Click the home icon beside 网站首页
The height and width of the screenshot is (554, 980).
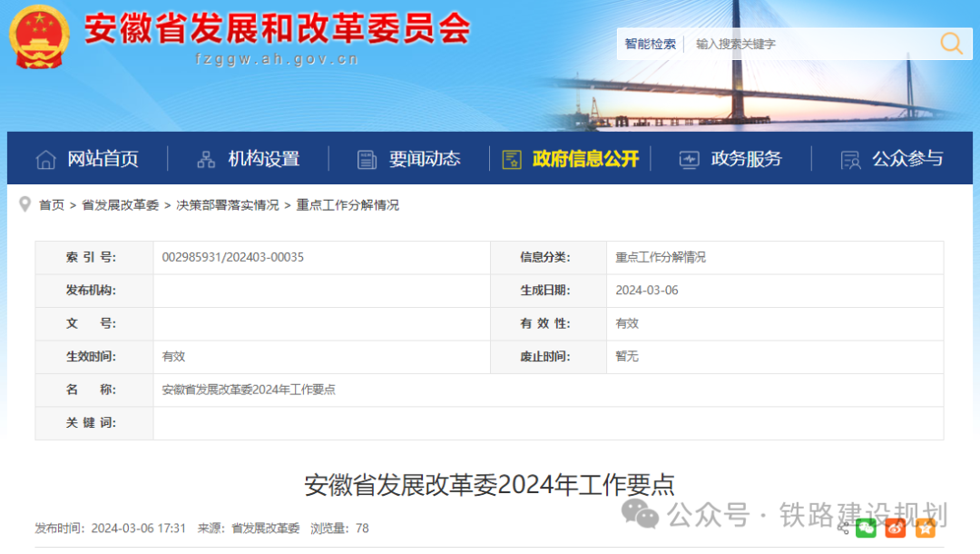(44, 158)
